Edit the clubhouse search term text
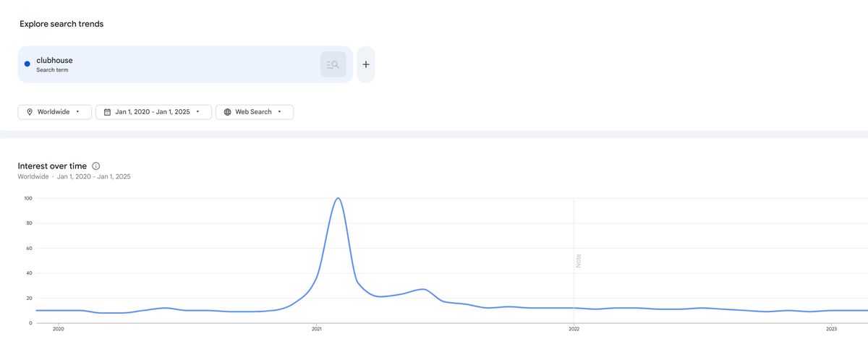The width and height of the screenshot is (868, 352). pos(54,60)
